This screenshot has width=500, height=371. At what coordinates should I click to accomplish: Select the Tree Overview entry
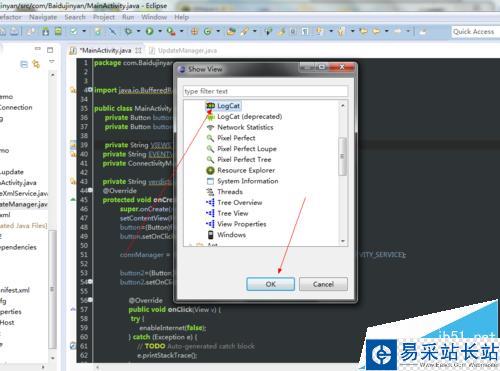pyautogui.click(x=240, y=203)
